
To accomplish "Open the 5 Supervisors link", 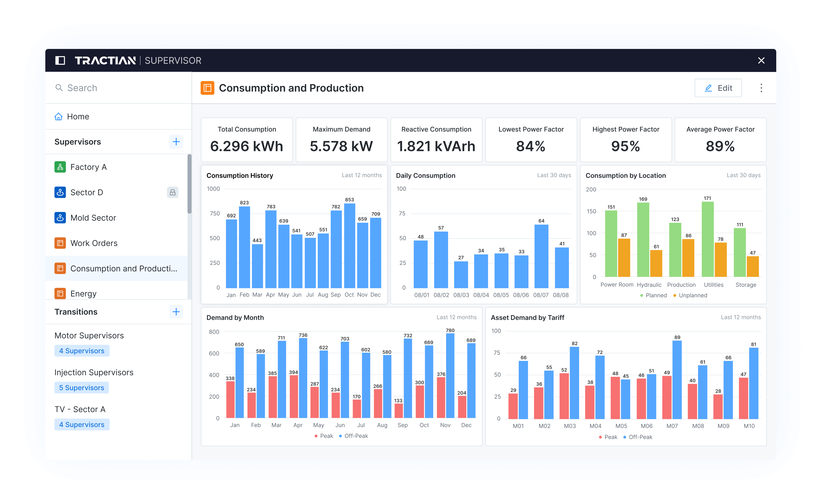I will [x=82, y=388].
